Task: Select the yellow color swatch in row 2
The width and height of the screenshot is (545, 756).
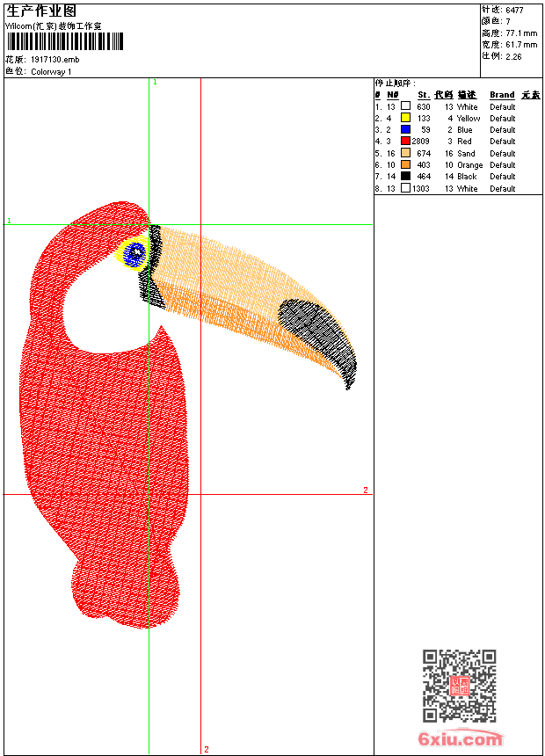Action: point(405,118)
